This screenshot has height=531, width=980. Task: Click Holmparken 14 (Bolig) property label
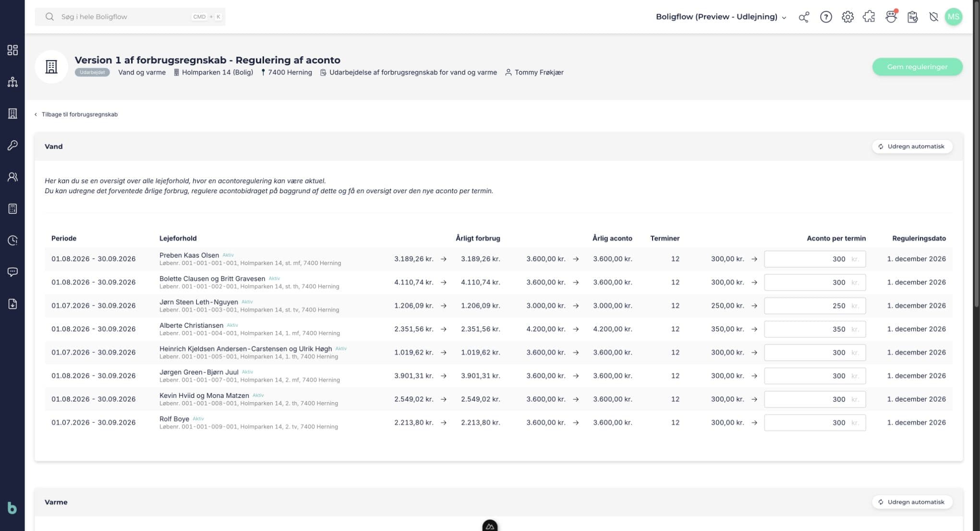(x=213, y=73)
